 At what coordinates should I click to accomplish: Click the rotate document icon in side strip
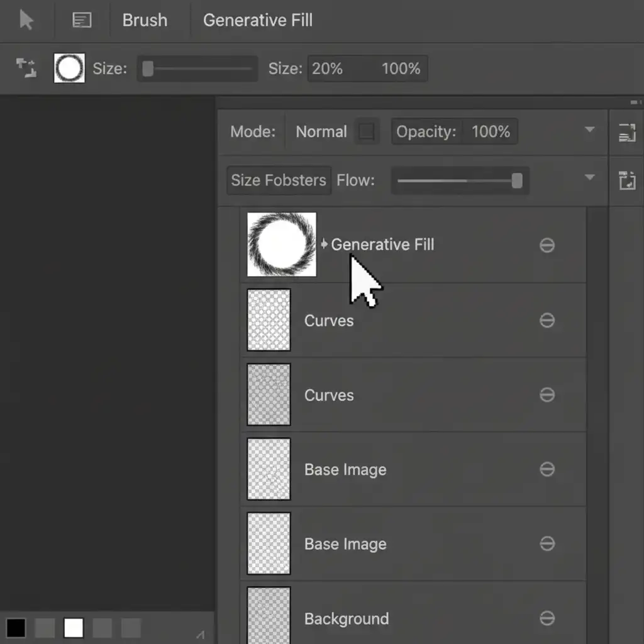[626, 180]
